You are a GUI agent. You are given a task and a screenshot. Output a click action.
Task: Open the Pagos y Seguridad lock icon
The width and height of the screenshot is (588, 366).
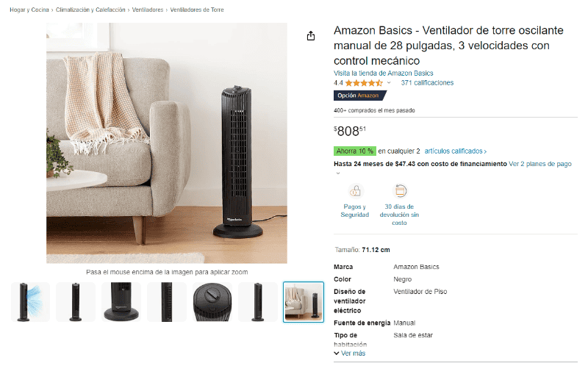tap(355, 191)
